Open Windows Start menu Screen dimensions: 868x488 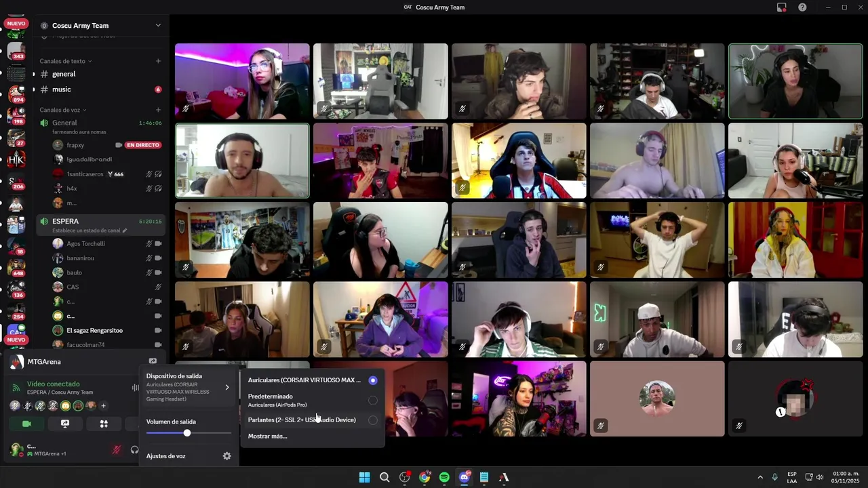tap(364, 477)
